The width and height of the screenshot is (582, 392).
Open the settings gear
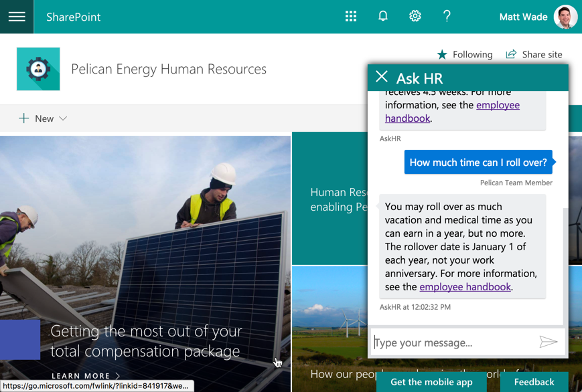coord(415,16)
